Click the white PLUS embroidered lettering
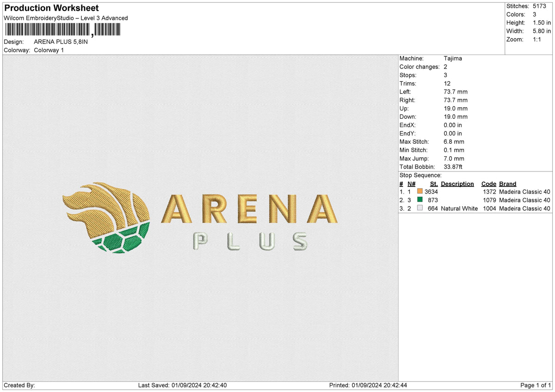This screenshot has width=555, height=392. [x=250, y=241]
